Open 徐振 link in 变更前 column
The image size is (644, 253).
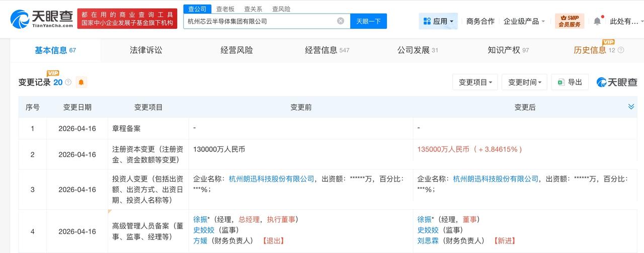pyautogui.click(x=200, y=219)
